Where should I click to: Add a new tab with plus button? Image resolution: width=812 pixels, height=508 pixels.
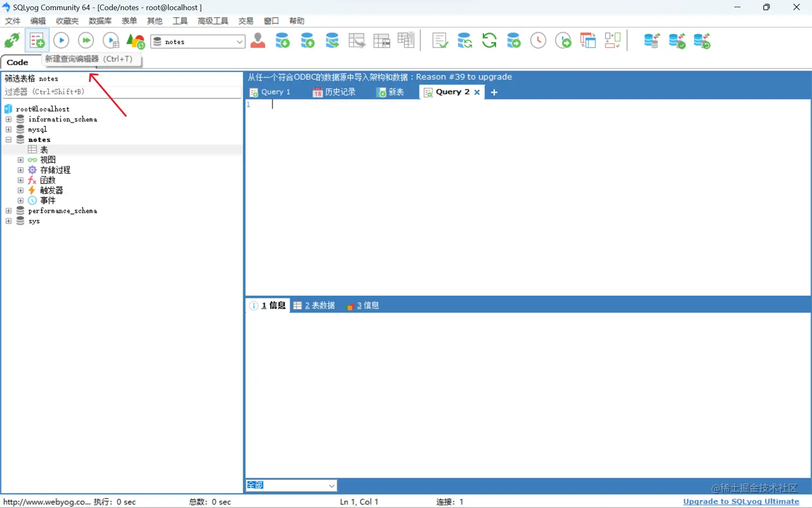point(494,92)
